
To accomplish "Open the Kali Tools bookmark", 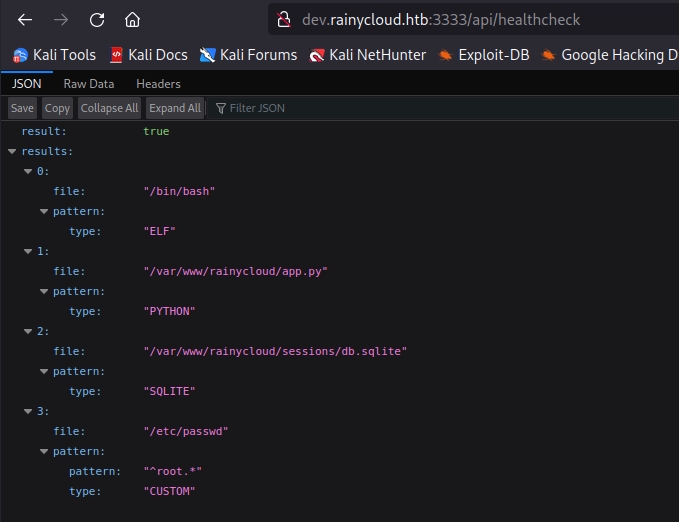I will pos(55,55).
